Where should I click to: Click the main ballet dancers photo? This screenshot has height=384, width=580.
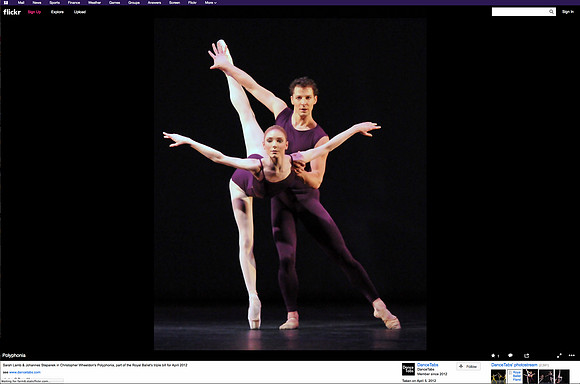(x=290, y=184)
